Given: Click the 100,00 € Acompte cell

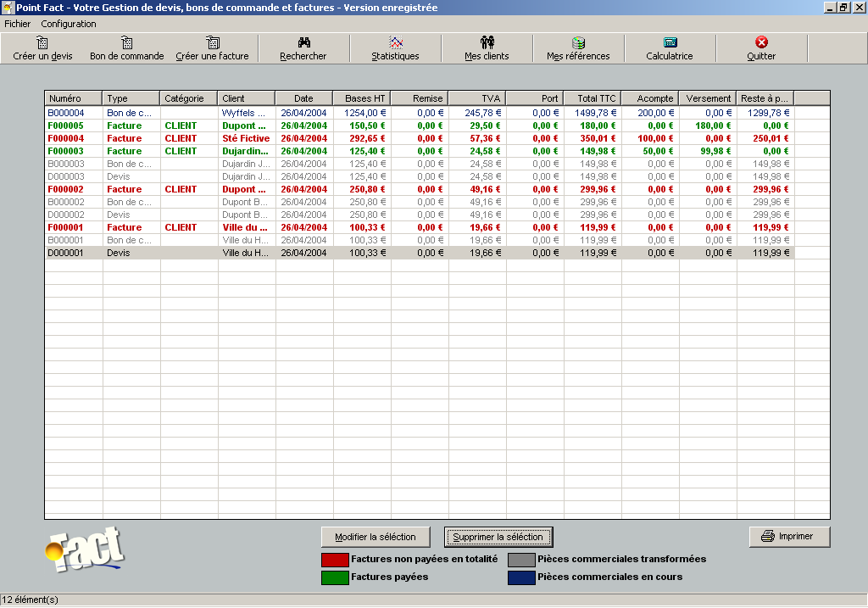Looking at the screenshot, I should 649,138.
